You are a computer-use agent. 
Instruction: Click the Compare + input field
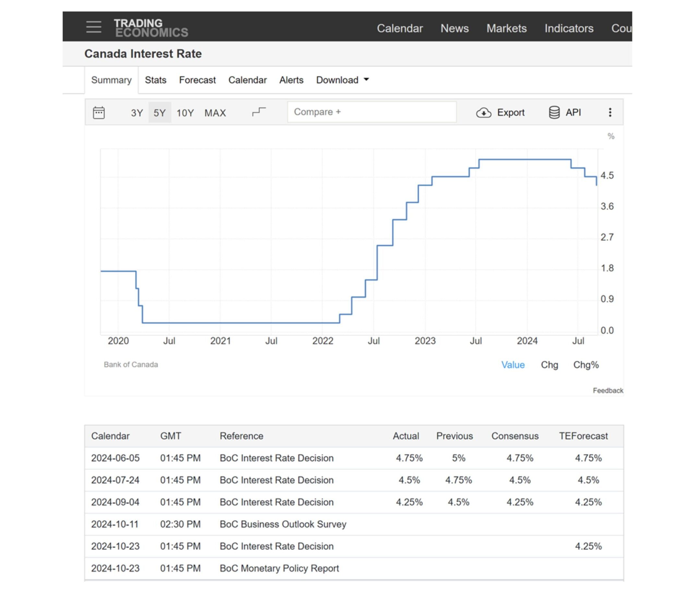coord(372,112)
